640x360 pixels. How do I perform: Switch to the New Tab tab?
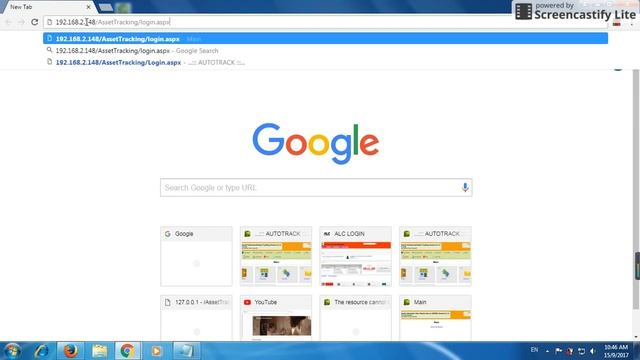tap(47, 7)
